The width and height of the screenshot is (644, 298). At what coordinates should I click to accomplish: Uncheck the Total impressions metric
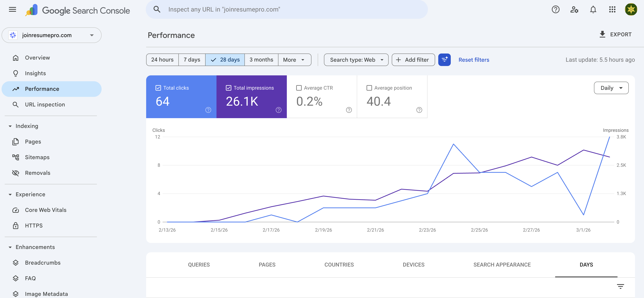[x=228, y=88]
